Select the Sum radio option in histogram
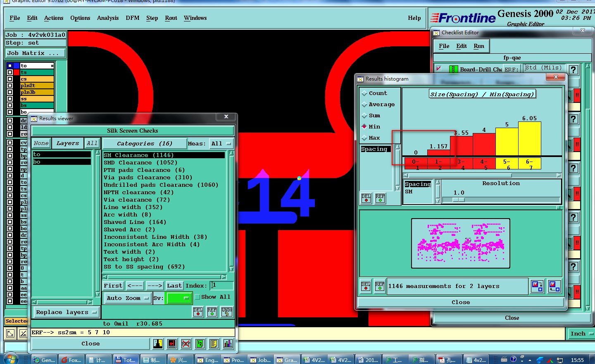595x364 pixels. (364, 116)
